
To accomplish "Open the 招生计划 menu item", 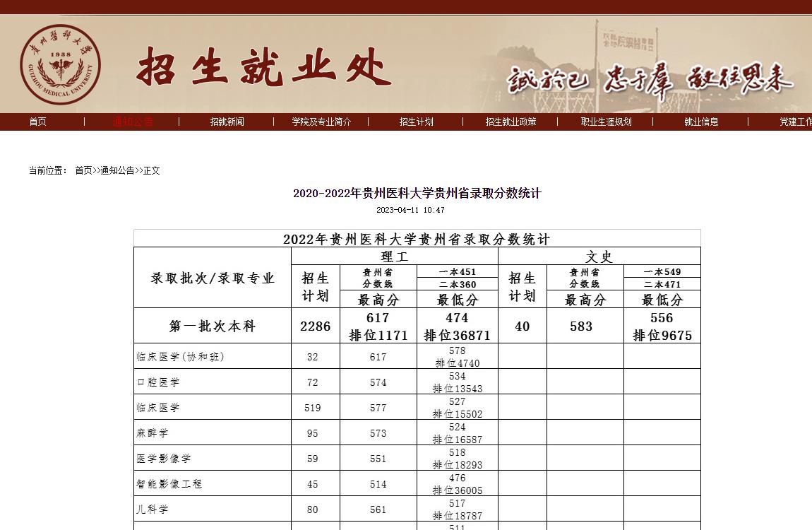I will (417, 122).
